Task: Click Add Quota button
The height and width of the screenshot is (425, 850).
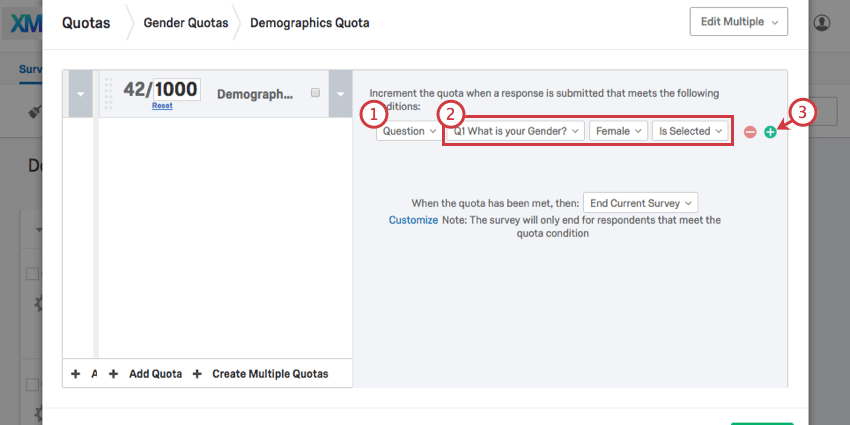Action: point(155,374)
